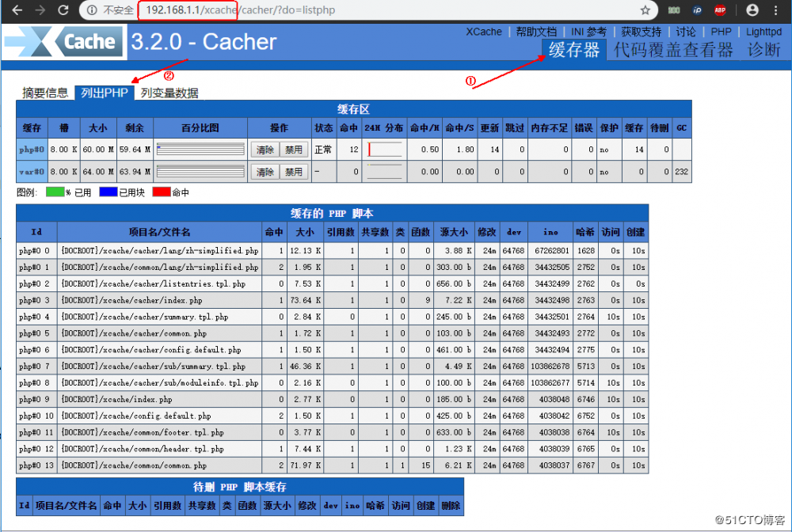Click php#0 24H distribution graph
Screen dimensions: 792x532
(384, 150)
